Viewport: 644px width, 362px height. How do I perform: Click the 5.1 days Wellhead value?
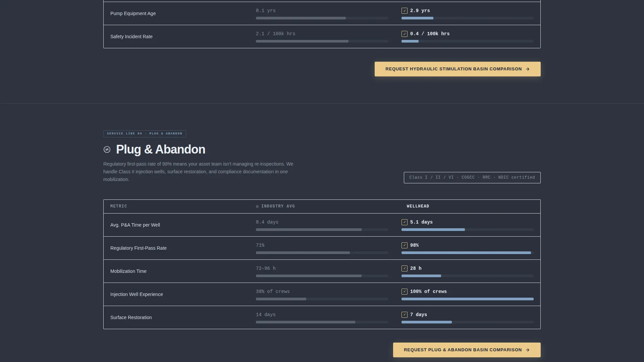[x=421, y=222]
